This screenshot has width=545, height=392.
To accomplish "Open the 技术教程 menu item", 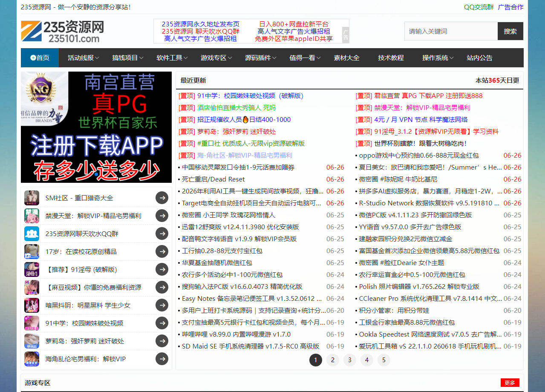I will pos(391,58).
